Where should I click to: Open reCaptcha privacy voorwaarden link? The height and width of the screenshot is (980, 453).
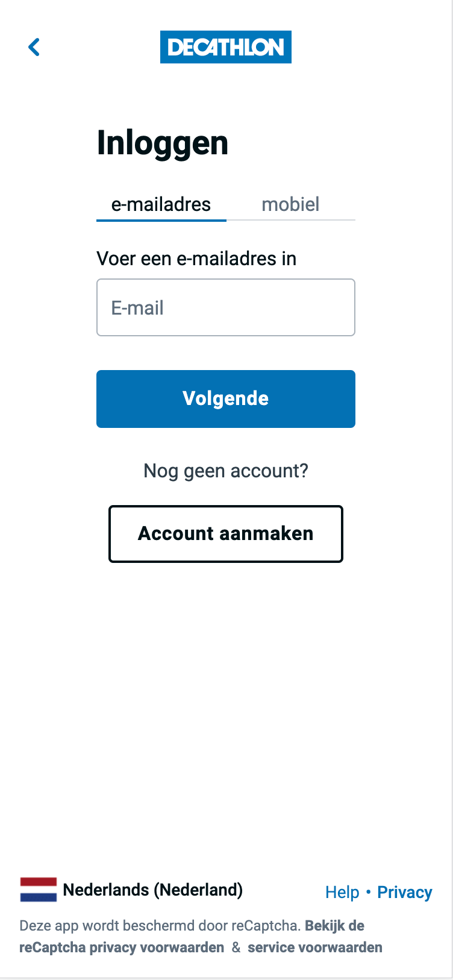(122, 947)
